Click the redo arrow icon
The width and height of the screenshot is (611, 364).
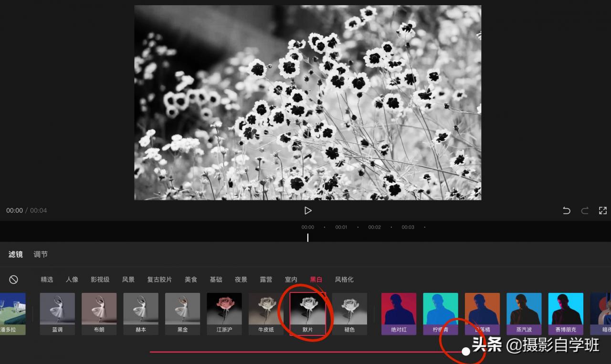point(585,210)
